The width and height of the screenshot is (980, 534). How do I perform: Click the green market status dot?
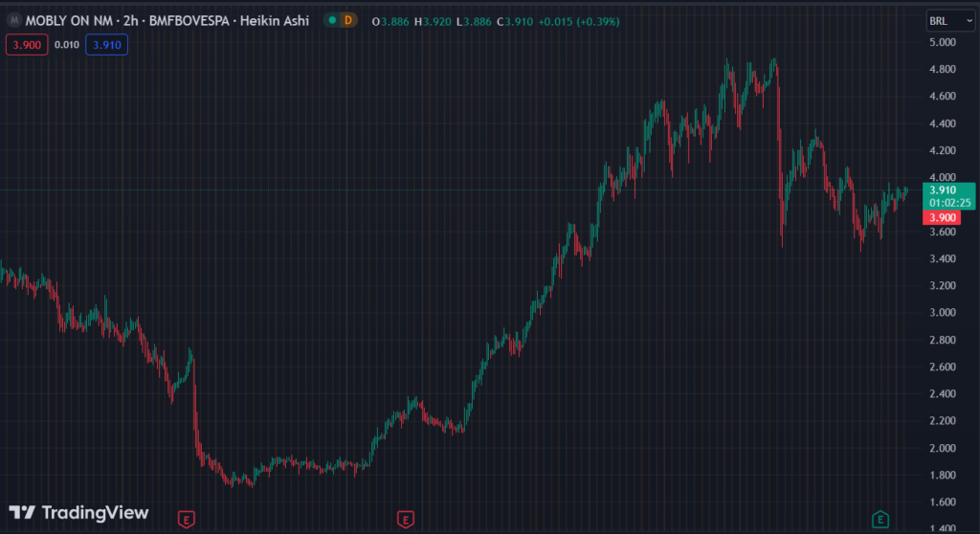click(x=332, y=21)
